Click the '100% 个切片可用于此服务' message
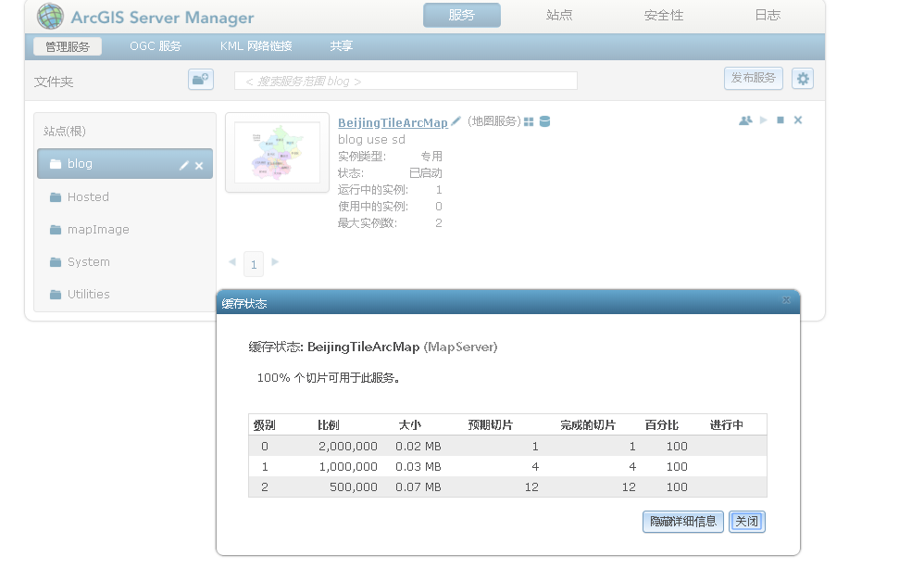Viewport: 924px width, 581px height. [329, 378]
